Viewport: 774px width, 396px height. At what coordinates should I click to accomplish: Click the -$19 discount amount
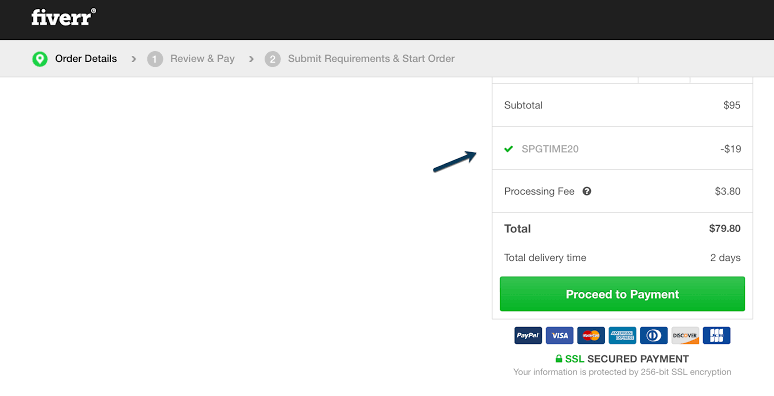tap(731, 149)
